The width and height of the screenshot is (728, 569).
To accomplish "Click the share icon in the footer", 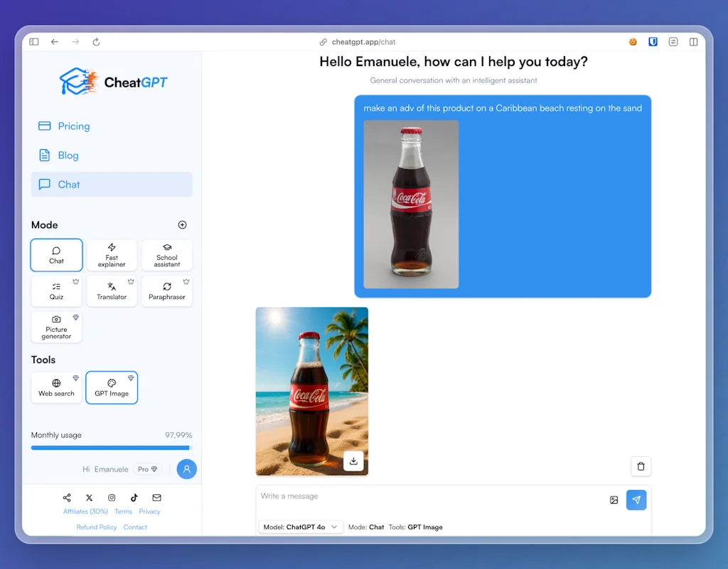I will click(67, 497).
